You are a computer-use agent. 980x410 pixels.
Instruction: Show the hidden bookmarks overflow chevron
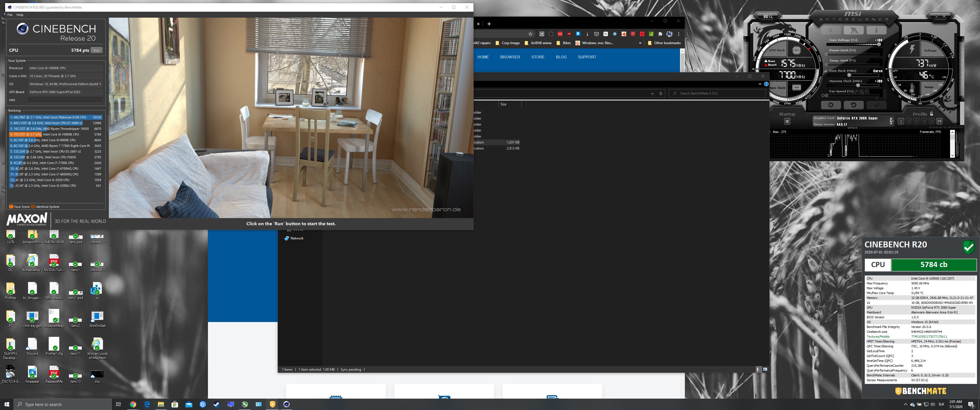[640, 43]
